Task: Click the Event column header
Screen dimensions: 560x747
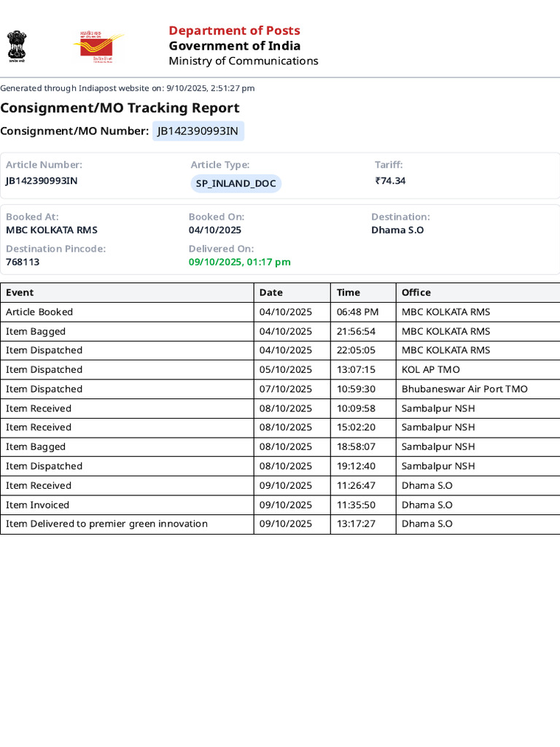Action: (x=127, y=293)
